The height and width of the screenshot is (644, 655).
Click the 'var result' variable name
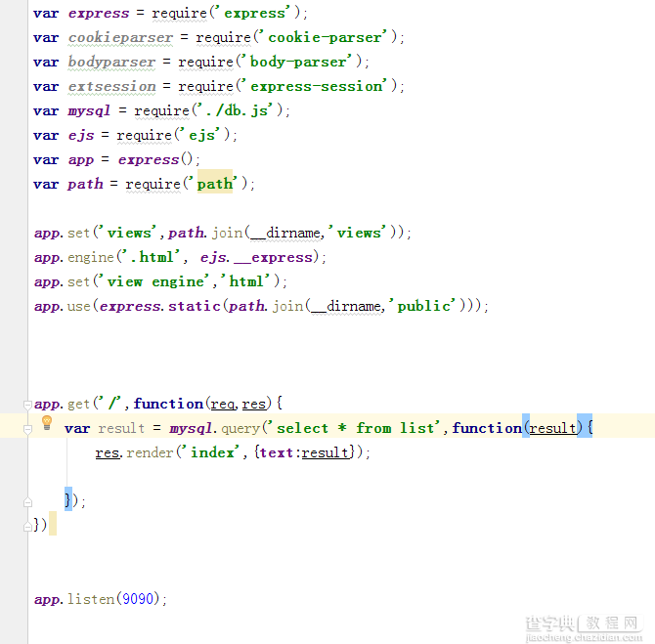pyautogui.click(x=121, y=428)
